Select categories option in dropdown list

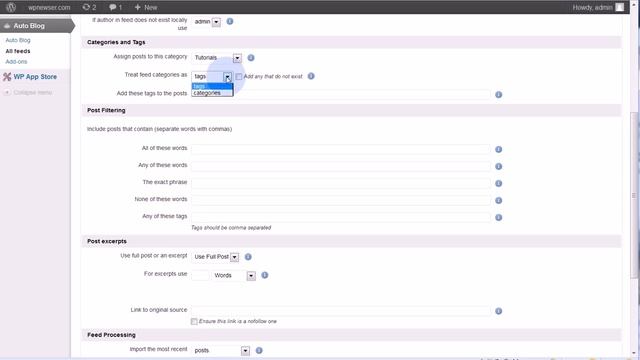click(x=212, y=93)
